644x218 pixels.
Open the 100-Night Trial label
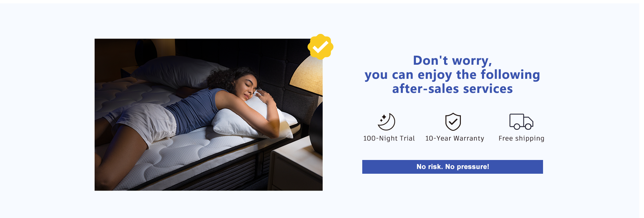(x=389, y=138)
